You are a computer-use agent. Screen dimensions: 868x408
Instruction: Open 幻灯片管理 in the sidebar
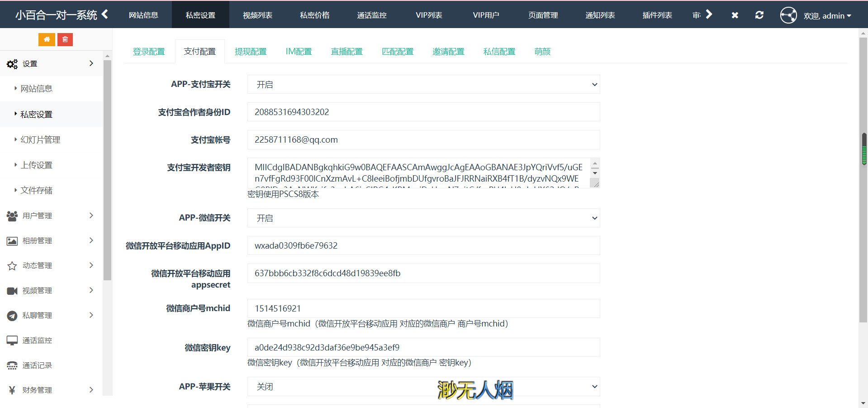(x=40, y=140)
